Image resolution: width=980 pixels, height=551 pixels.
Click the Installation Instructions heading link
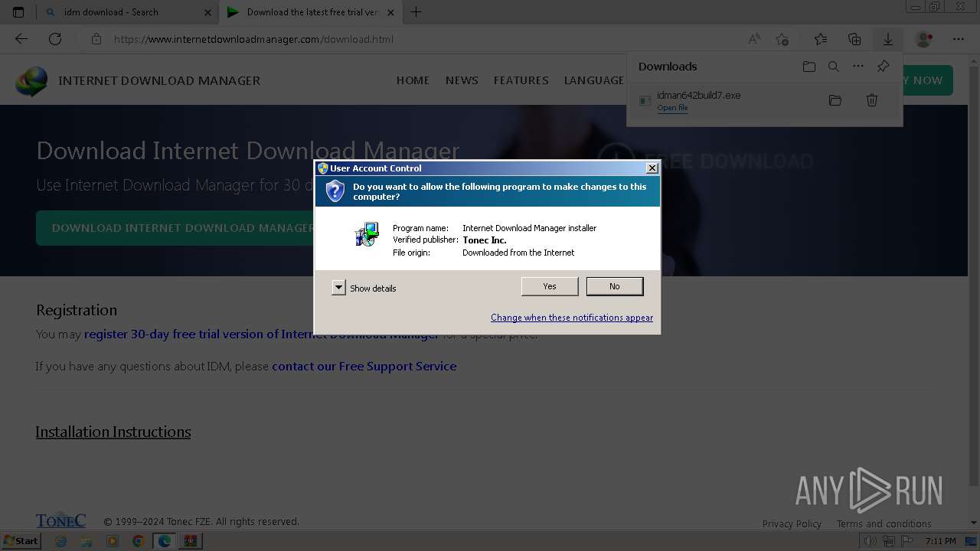113,432
